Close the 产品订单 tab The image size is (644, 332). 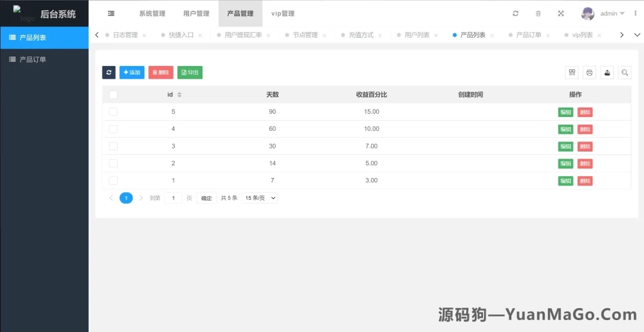[548, 35]
